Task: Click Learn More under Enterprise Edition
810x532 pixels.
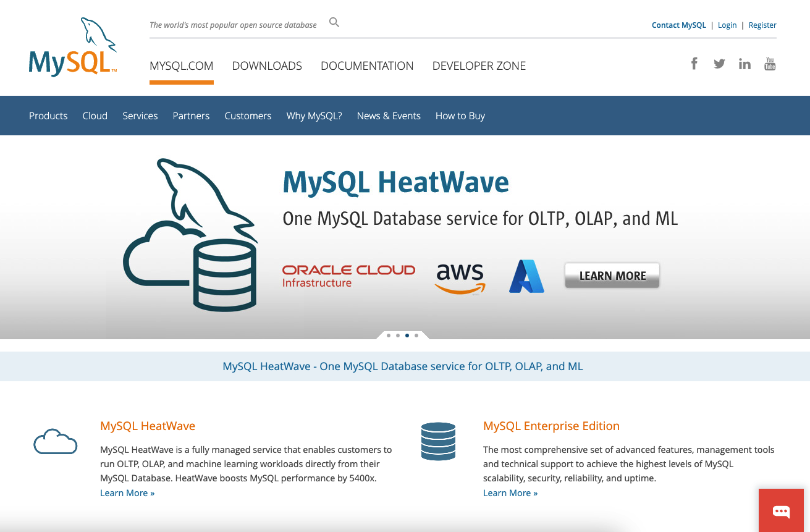Action: [510, 493]
